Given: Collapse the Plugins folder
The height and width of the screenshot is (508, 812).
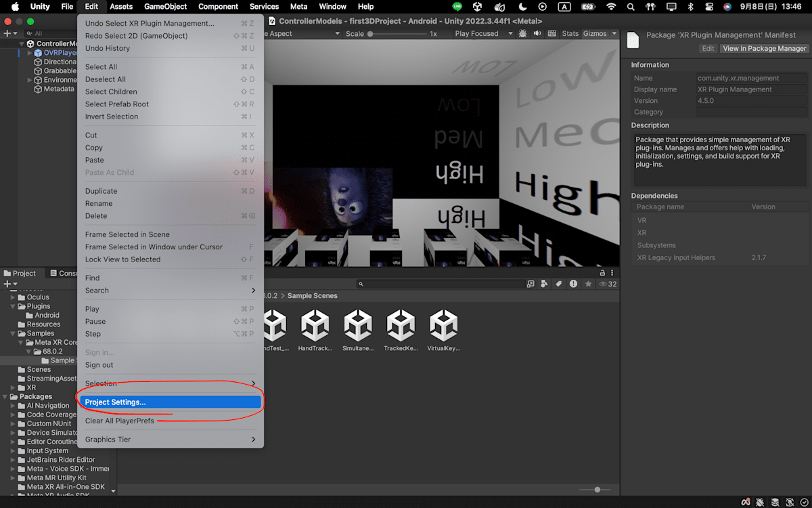Looking at the screenshot, I should pyautogui.click(x=13, y=306).
